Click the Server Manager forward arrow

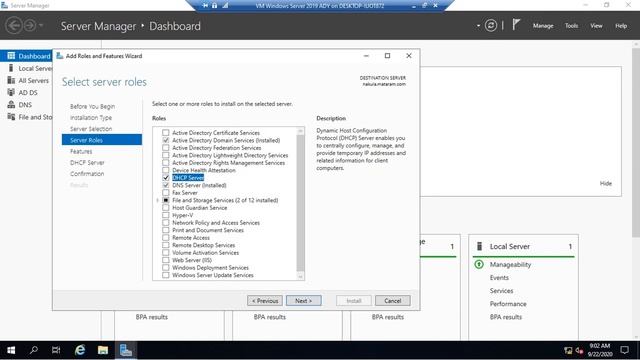tap(30, 26)
